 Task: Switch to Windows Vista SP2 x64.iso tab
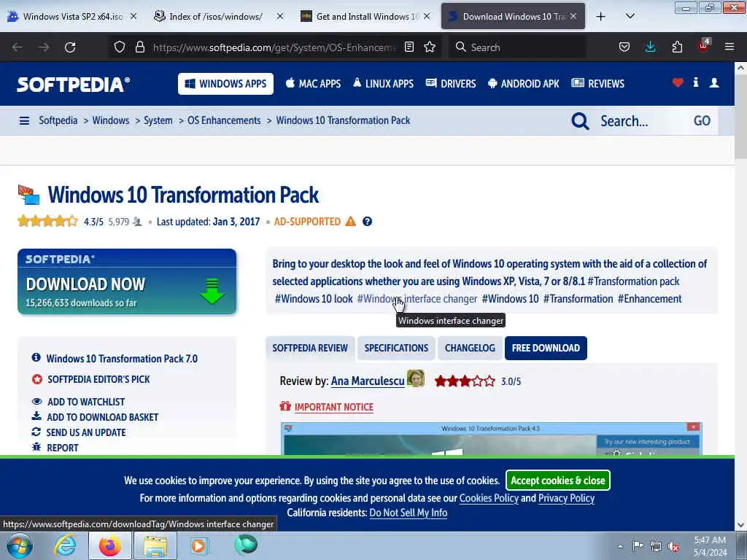(72, 16)
